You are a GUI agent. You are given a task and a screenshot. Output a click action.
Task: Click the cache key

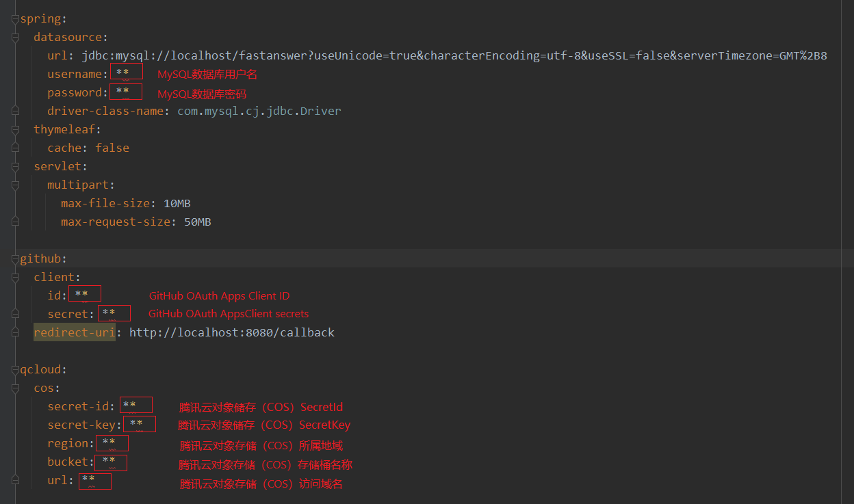[x=64, y=148]
